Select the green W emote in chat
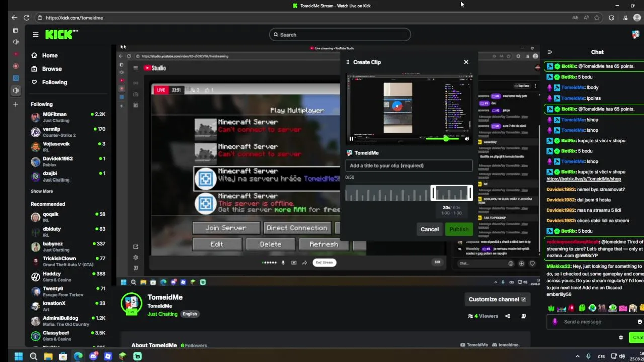 (x=552, y=308)
